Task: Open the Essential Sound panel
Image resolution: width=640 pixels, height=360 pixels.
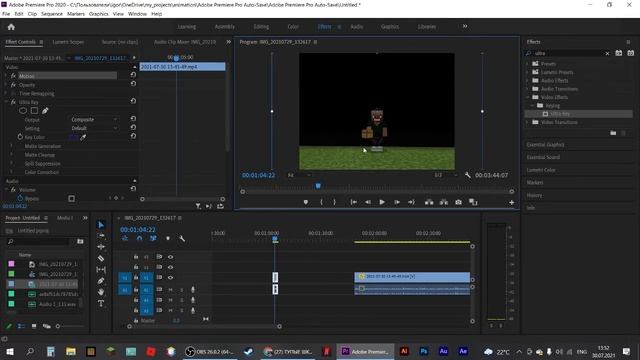Action: pyautogui.click(x=543, y=157)
